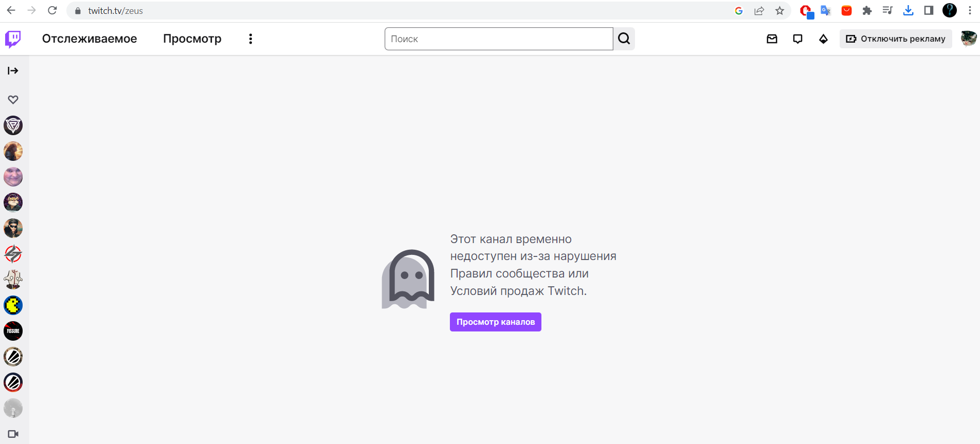
Task: Reload the Twitch page
Action: (x=52, y=10)
